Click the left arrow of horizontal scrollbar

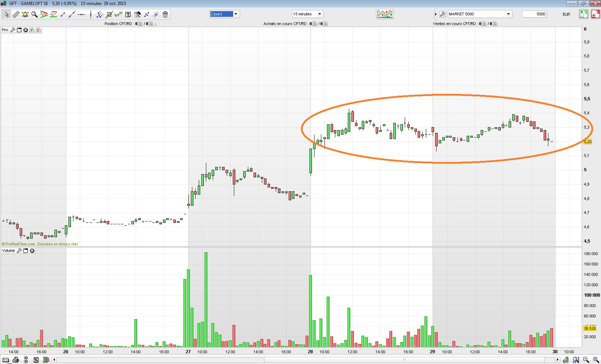click(x=54, y=360)
